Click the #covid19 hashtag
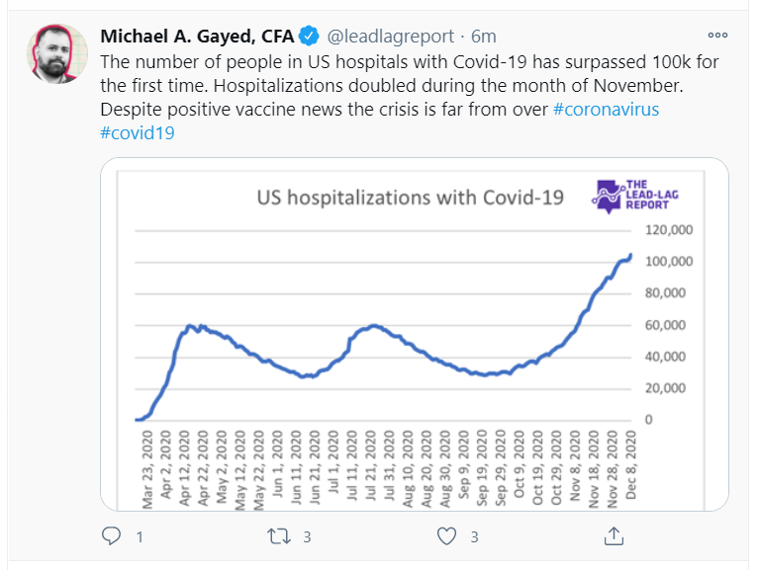The image size is (758, 570). pos(137,133)
